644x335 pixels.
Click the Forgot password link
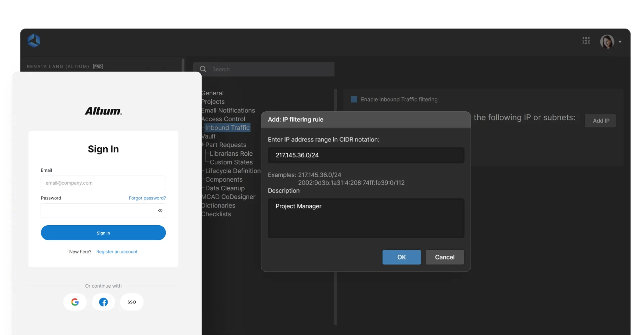[147, 198]
